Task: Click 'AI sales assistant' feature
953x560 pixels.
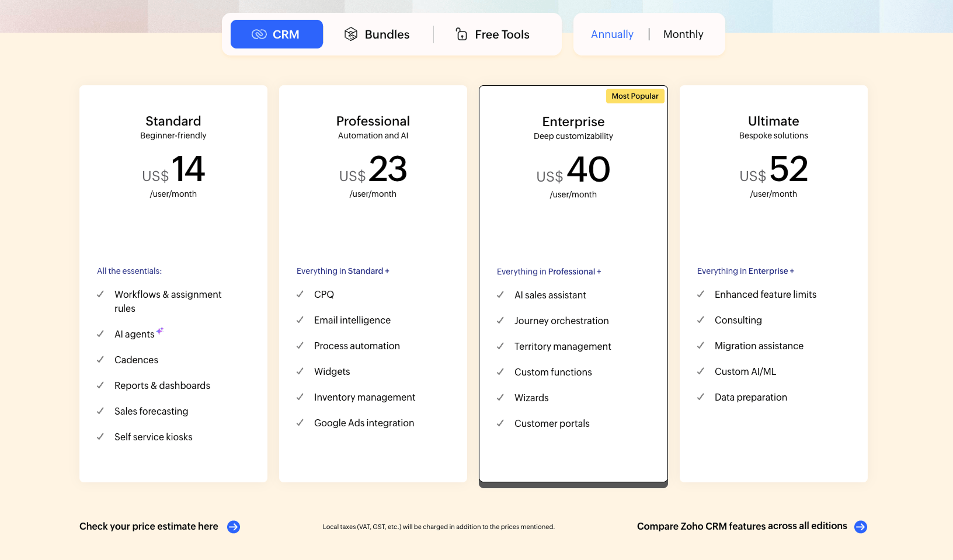Action: click(x=550, y=295)
